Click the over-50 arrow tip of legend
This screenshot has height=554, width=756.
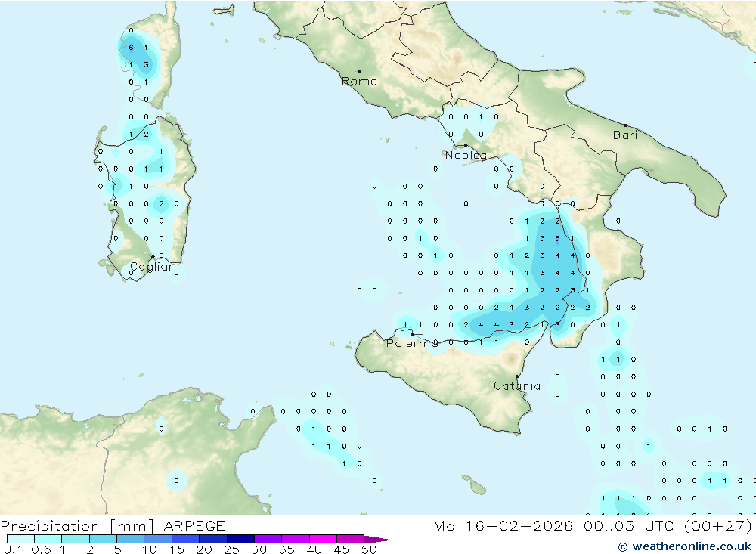(x=378, y=540)
